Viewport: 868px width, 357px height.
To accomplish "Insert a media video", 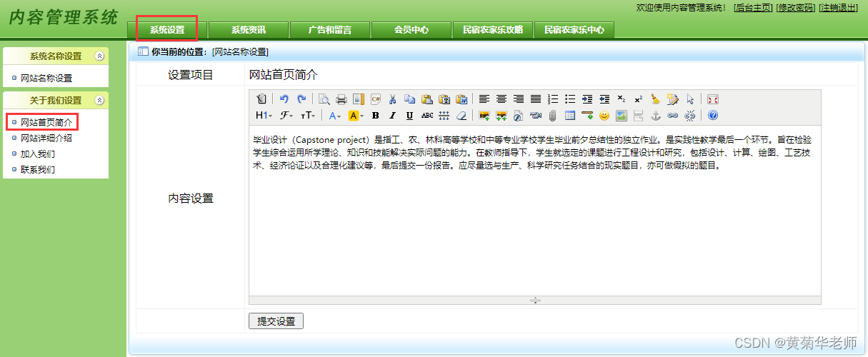I will (x=535, y=115).
